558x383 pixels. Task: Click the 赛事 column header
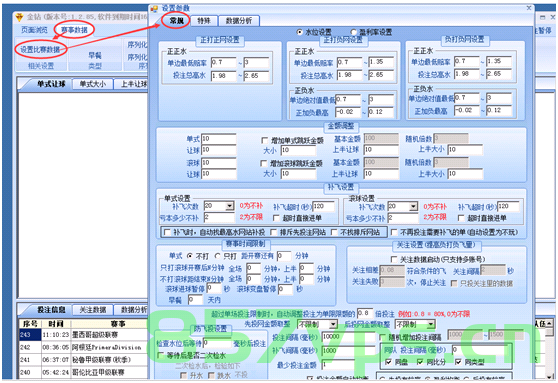pos(118,324)
